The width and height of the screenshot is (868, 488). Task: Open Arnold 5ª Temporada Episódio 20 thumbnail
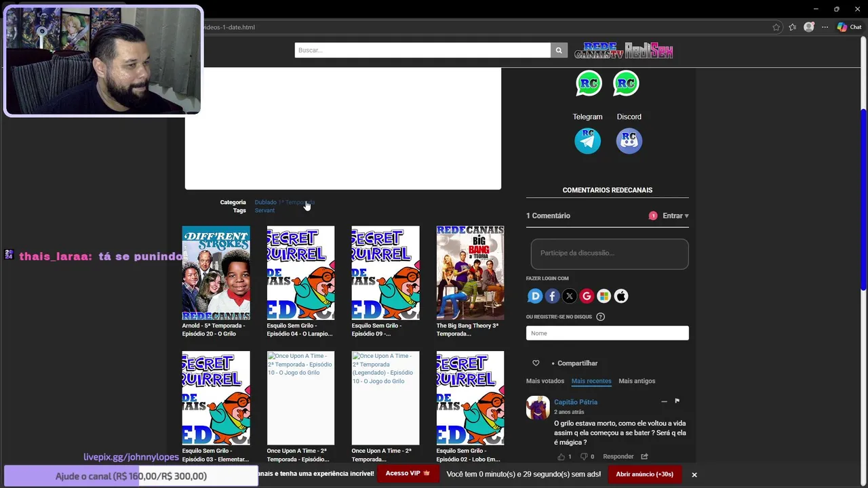216,272
